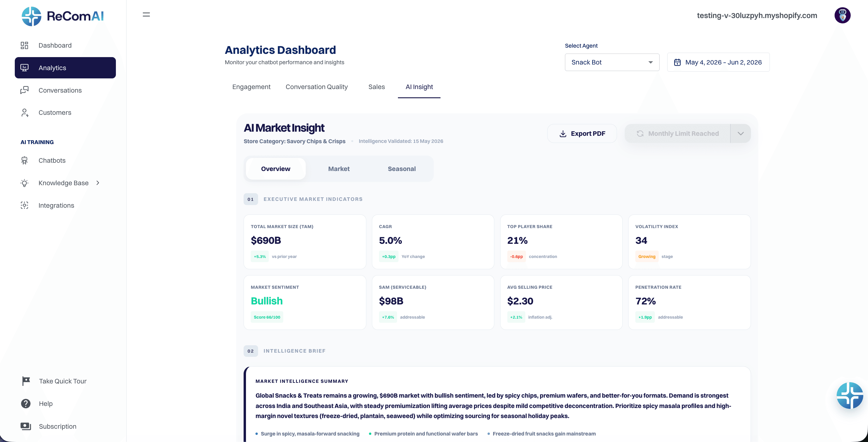
Task: Click the Penetration Rate 72% value
Action: pyautogui.click(x=645, y=301)
